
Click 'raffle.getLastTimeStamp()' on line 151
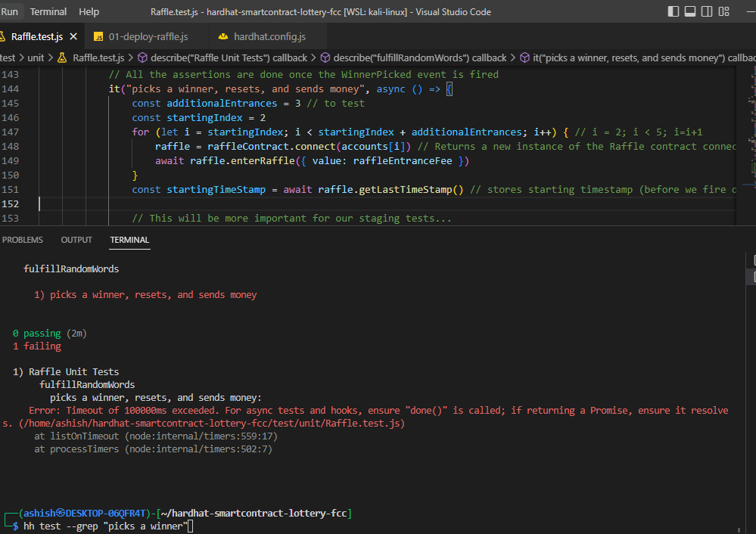(x=390, y=190)
